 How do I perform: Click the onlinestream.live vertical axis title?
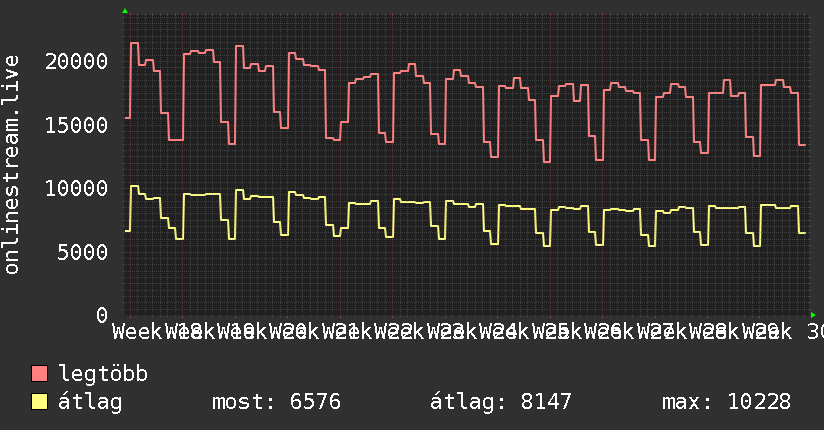12,165
